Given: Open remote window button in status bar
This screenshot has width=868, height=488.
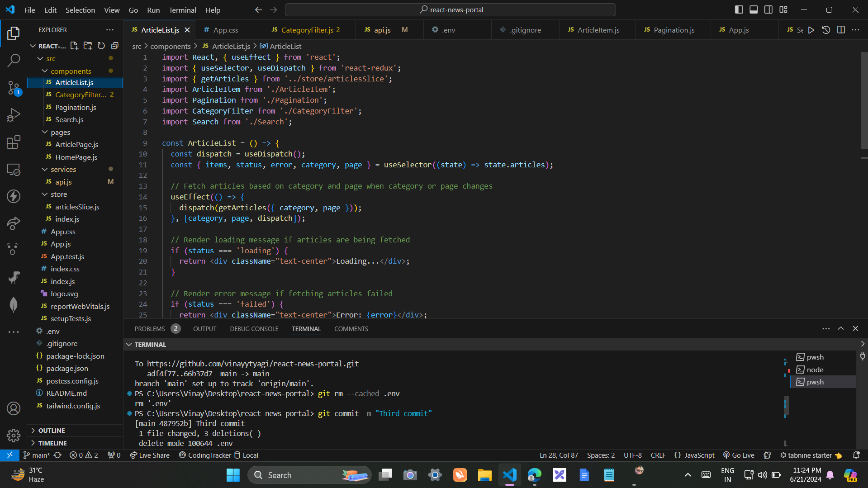Looking at the screenshot, I should point(9,455).
